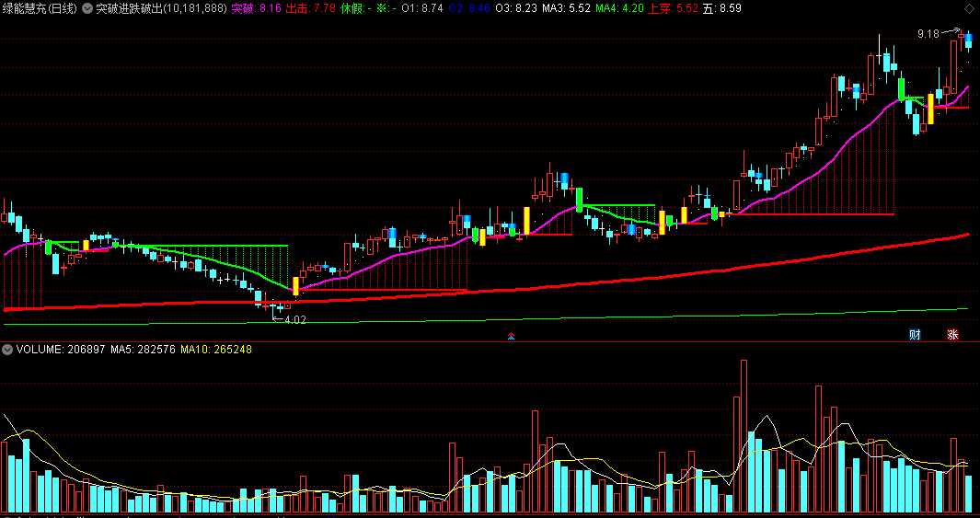Click the 休假: - value
The image size is (980, 518).
(355, 9)
